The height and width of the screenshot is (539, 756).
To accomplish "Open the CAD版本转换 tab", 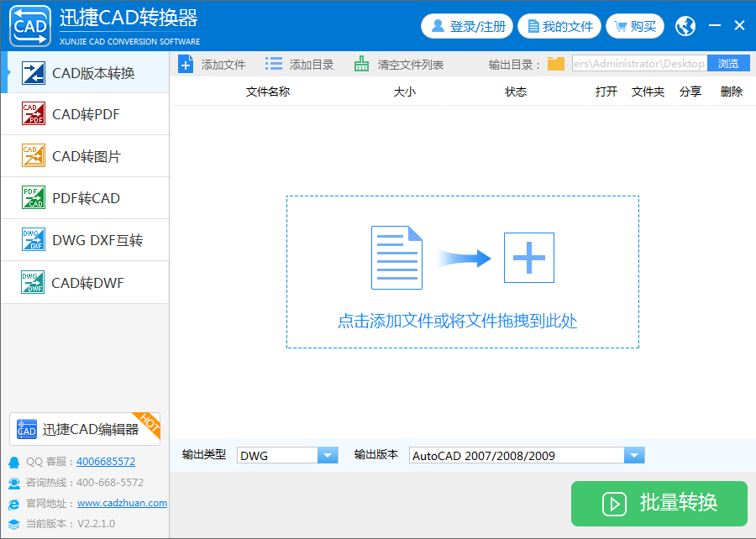I will (x=86, y=73).
